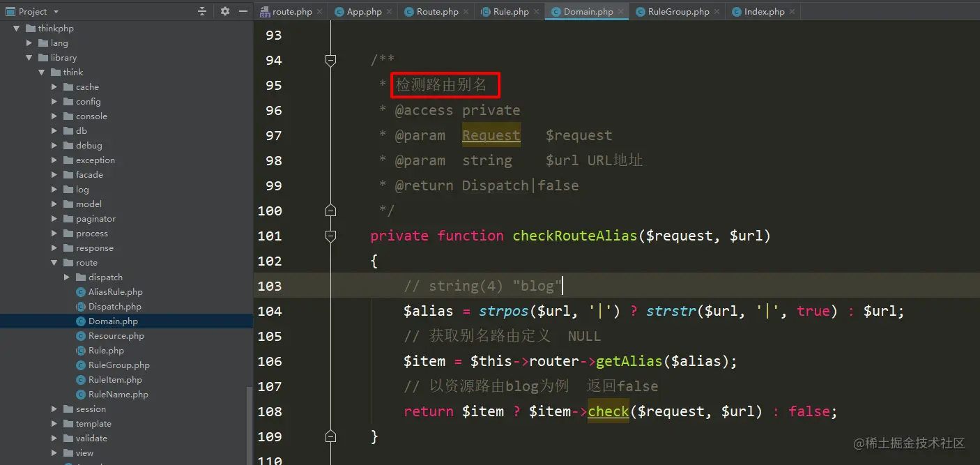Click the Project panel vertical scrollbar
This screenshot has width=980, height=465.
(250, 425)
